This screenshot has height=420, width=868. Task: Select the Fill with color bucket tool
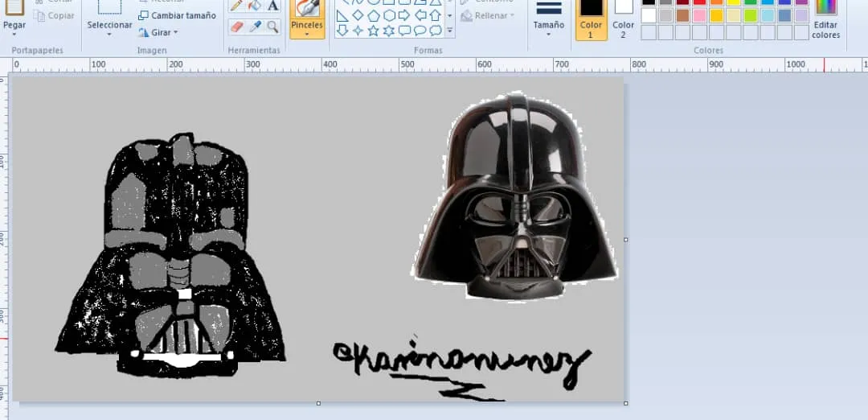pyautogui.click(x=255, y=6)
